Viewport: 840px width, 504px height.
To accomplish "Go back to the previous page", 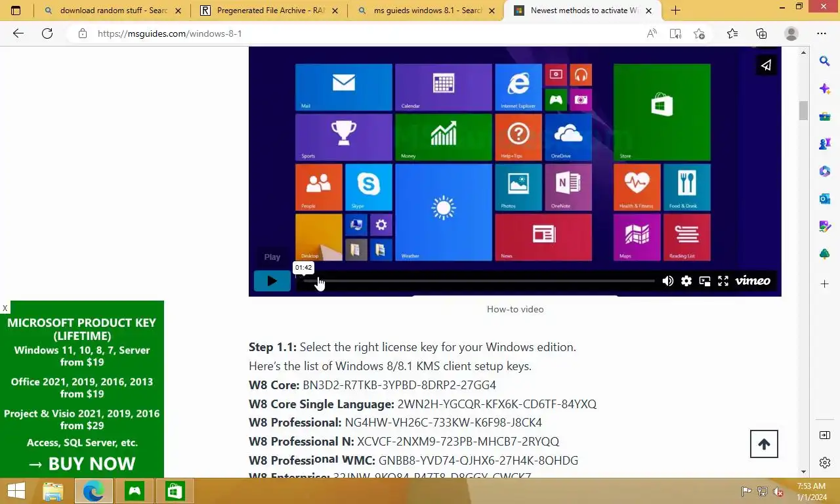I will 18,33.
